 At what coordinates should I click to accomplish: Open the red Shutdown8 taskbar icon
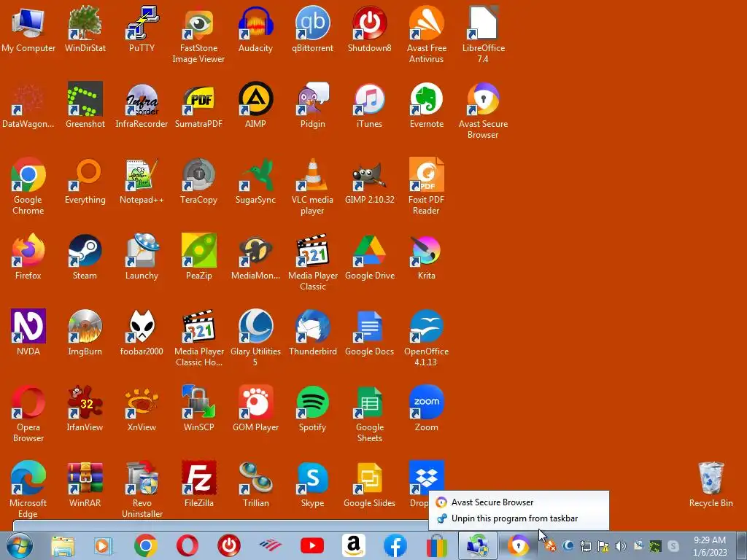point(228,545)
